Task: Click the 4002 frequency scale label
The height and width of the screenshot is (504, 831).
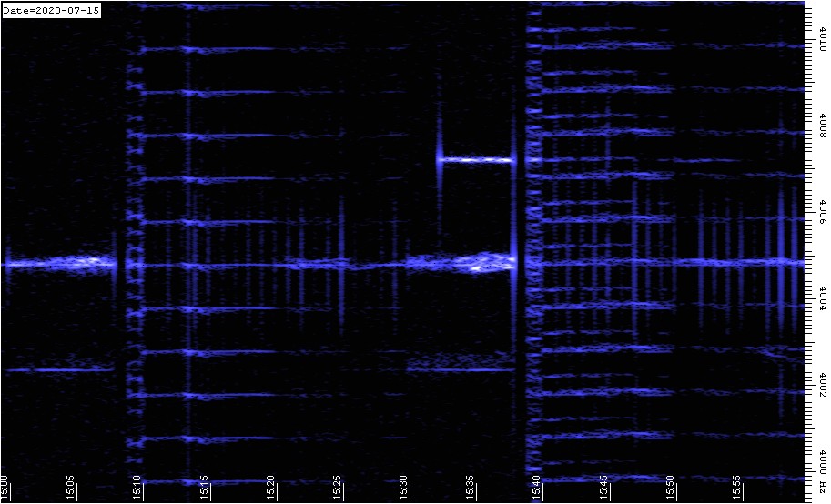Action: click(x=822, y=386)
